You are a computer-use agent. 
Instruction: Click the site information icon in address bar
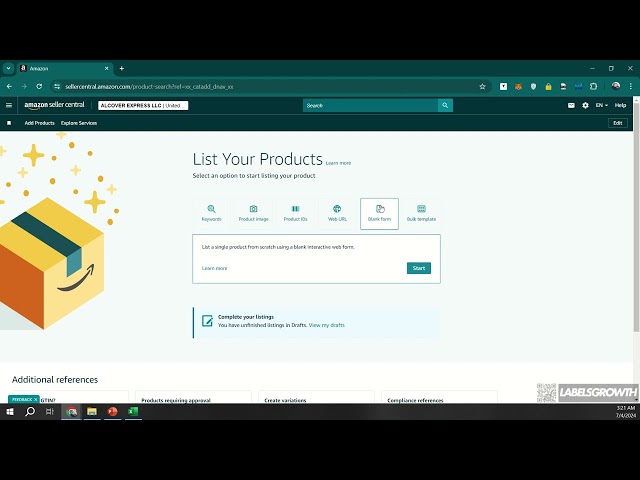[57, 87]
